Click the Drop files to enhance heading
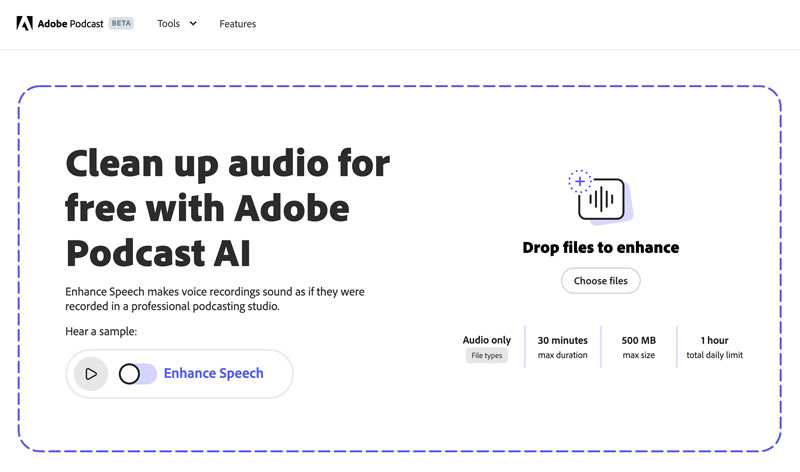The width and height of the screenshot is (800, 472). (x=601, y=247)
